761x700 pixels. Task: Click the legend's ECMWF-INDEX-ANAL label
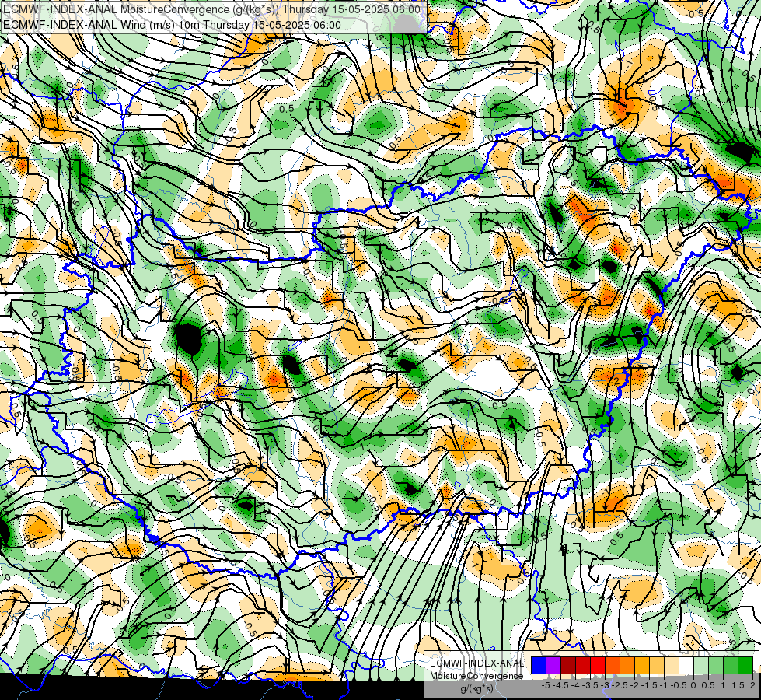pyautogui.click(x=476, y=663)
